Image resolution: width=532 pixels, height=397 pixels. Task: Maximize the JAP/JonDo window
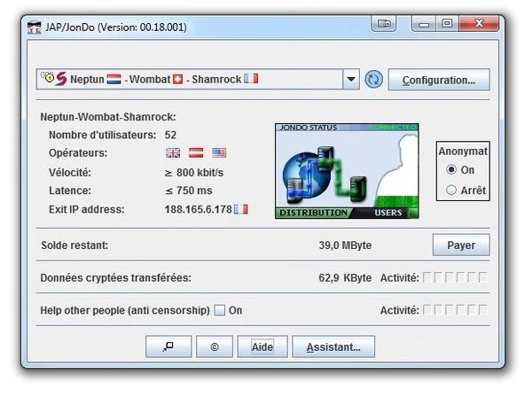point(447,24)
